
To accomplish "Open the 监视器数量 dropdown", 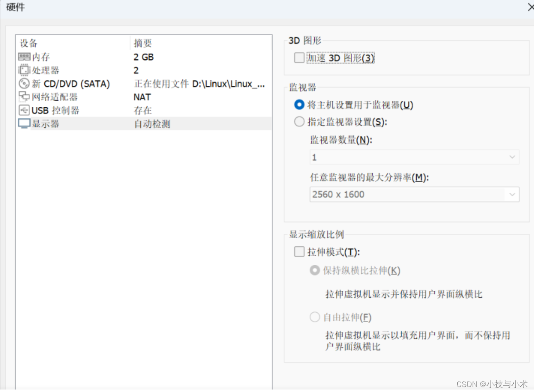I will tap(414, 157).
